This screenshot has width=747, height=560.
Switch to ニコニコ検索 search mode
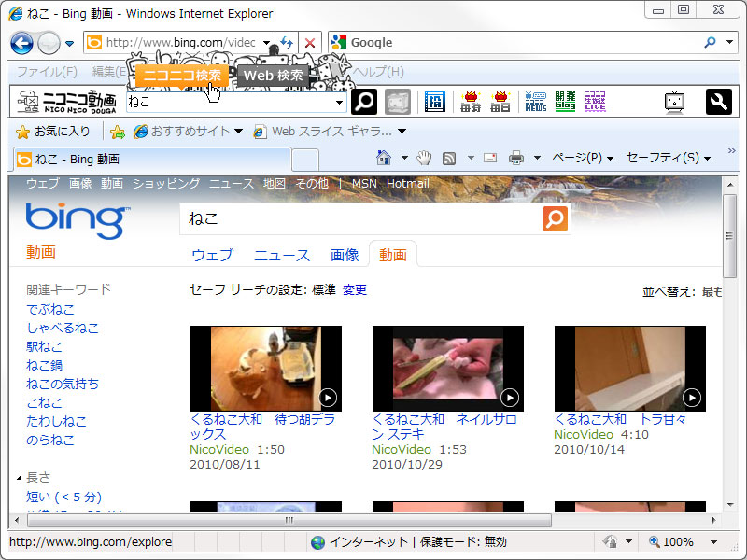tap(181, 75)
